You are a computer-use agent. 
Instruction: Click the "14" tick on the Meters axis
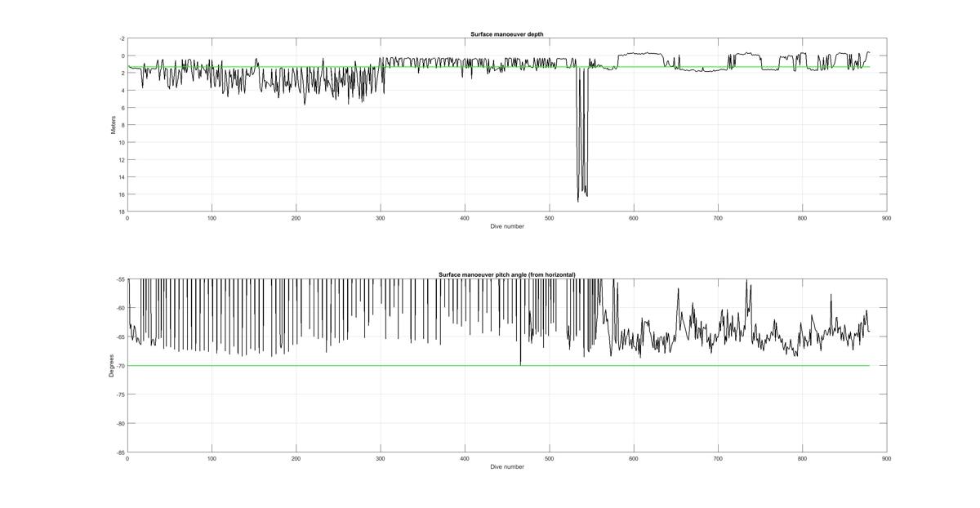coord(122,177)
